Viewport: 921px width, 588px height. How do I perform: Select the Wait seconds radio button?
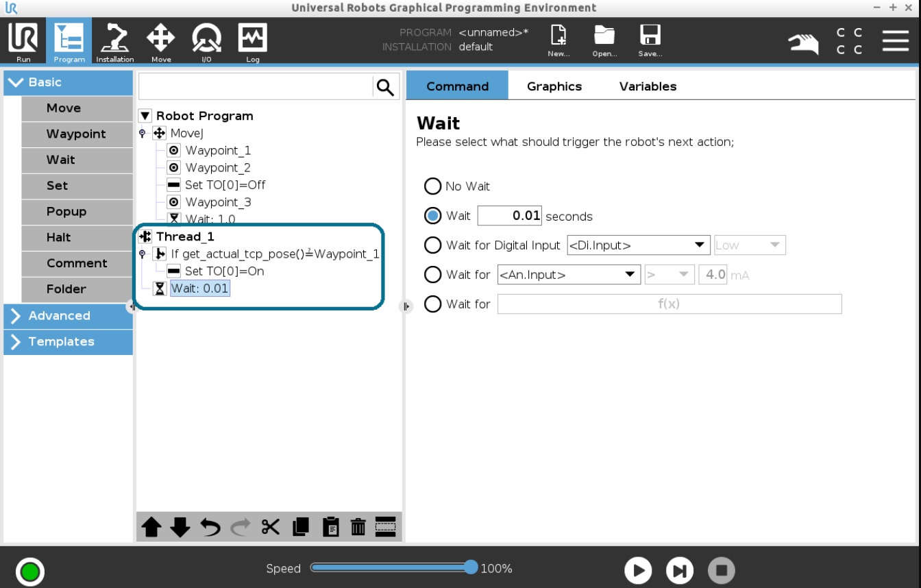tap(432, 216)
